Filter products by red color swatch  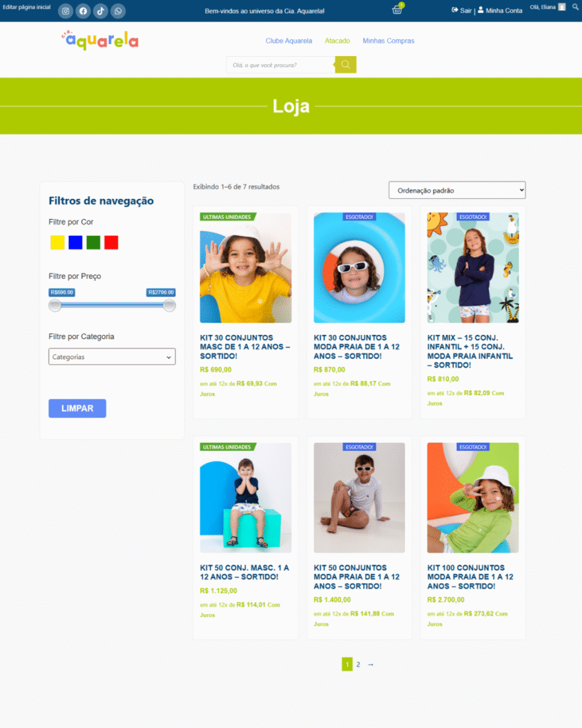[112, 242]
